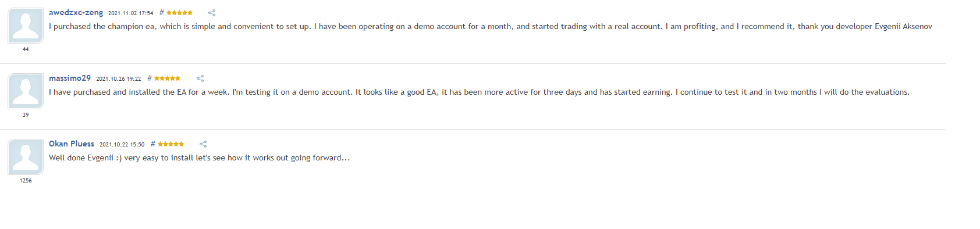
Task: Click share icon on awedzxc-zeng's review
Action: coord(212,13)
